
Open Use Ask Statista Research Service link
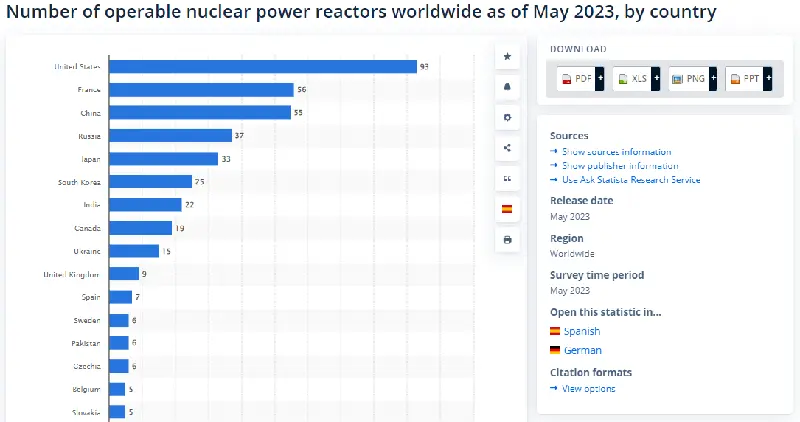pos(631,180)
